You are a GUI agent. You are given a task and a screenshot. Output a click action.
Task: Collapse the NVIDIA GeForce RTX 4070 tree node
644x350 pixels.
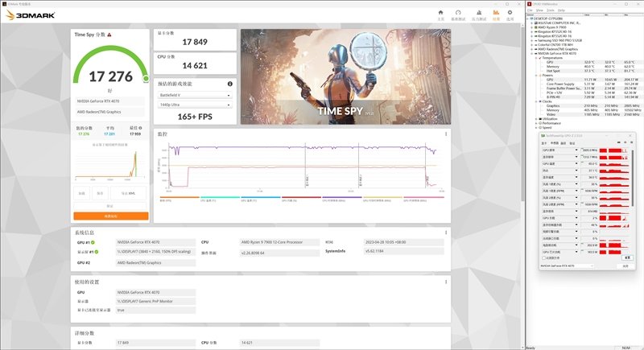(532, 54)
